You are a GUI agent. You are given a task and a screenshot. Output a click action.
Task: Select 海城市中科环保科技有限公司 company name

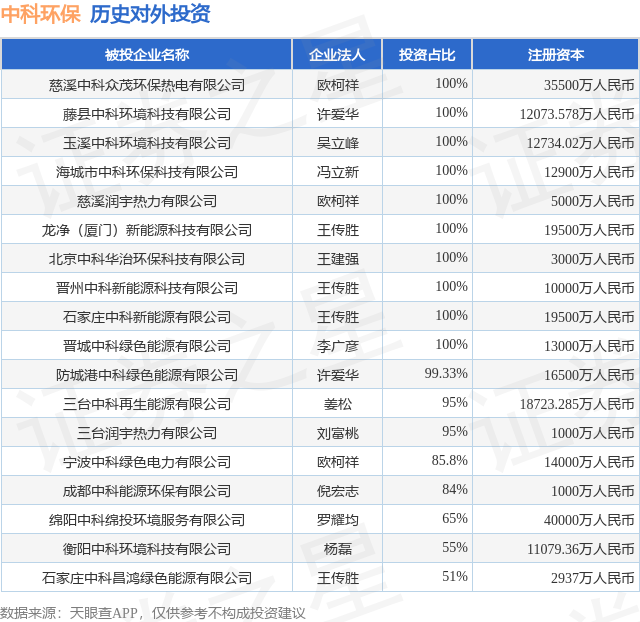pyautogui.click(x=147, y=172)
